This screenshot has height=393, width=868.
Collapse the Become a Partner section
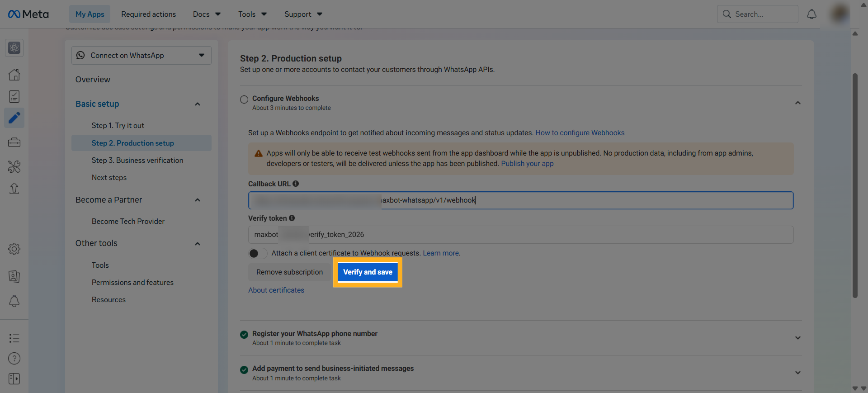[x=198, y=200]
